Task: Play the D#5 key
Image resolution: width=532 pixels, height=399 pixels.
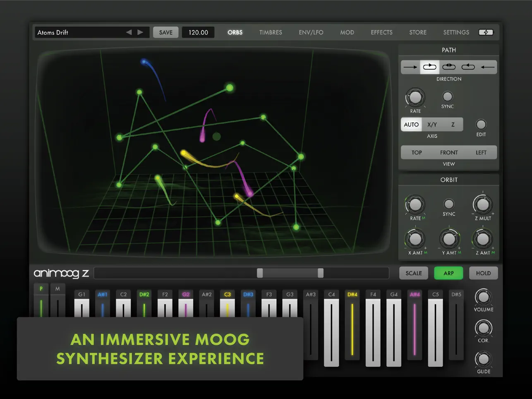Action: click(456, 325)
